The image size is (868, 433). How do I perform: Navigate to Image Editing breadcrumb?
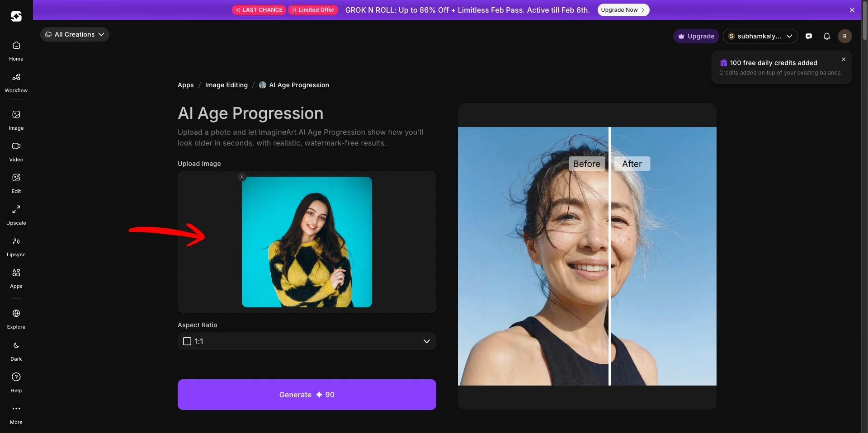tap(226, 85)
